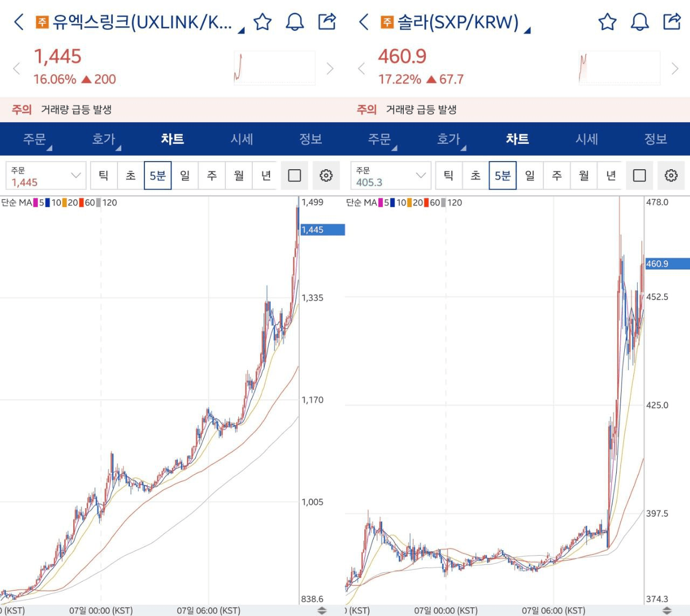Open the 호가 tab on UXLINK panel
The image size is (690, 616).
coord(103,139)
